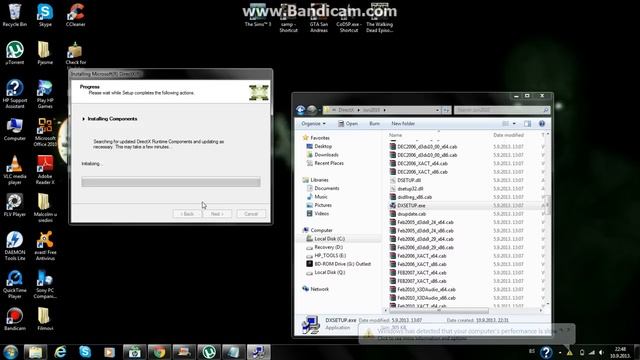Select the Adobe Reader X desktop icon
The width and height of the screenshot is (640, 360).
pyautogui.click(x=45, y=170)
